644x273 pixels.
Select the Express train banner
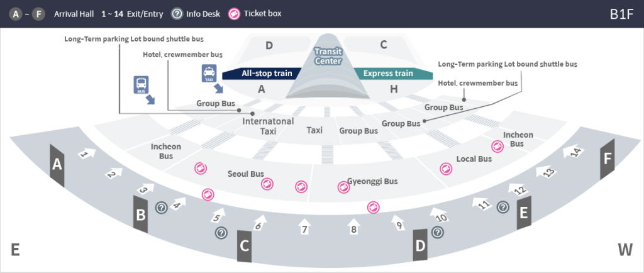[389, 74]
